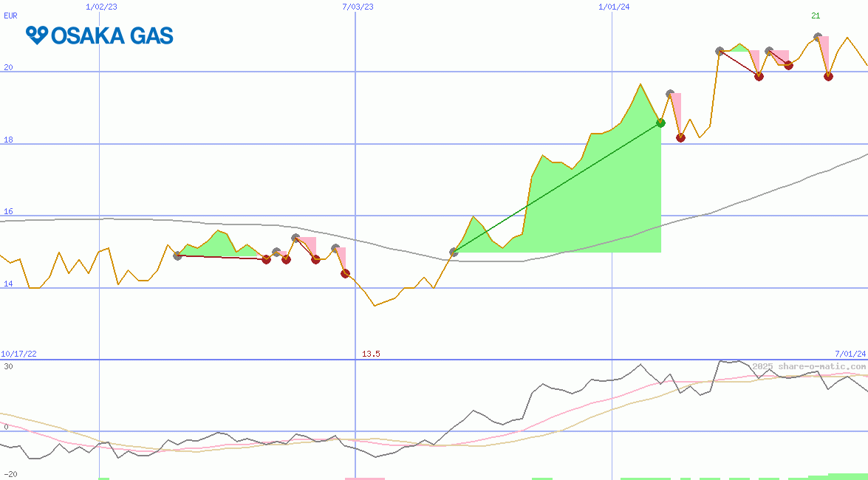This screenshot has width=868, height=480.
Task: Click the green 21 high price label
Action: 816,16
